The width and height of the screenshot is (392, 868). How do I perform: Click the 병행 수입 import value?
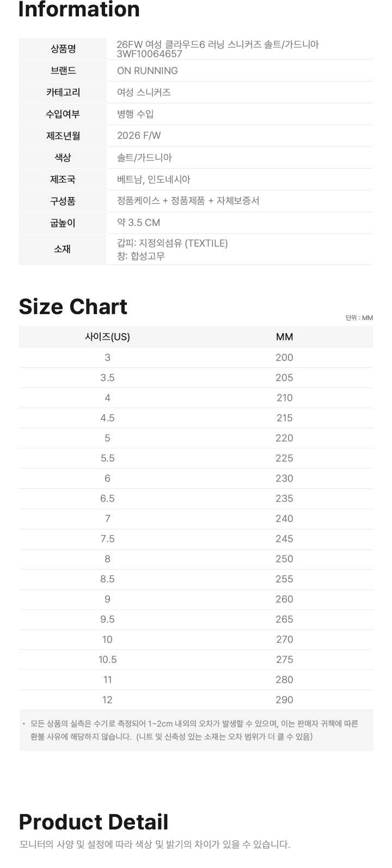[x=136, y=114]
